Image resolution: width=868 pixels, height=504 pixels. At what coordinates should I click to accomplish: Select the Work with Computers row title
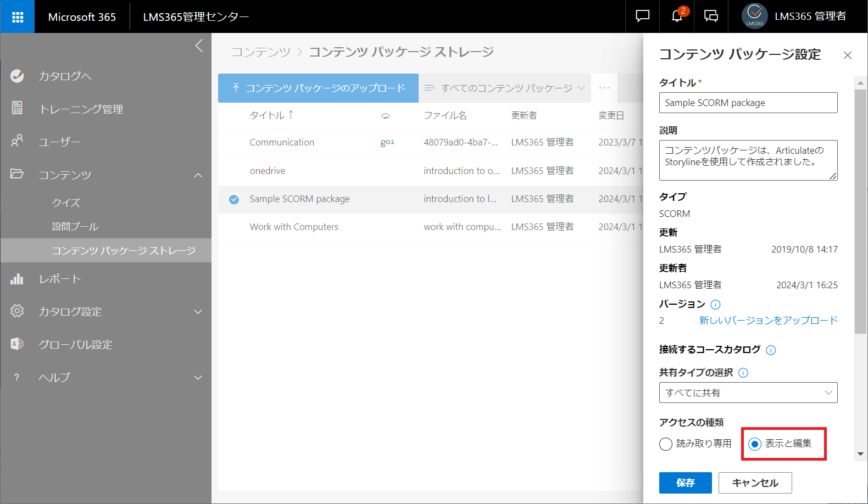pyautogui.click(x=294, y=227)
